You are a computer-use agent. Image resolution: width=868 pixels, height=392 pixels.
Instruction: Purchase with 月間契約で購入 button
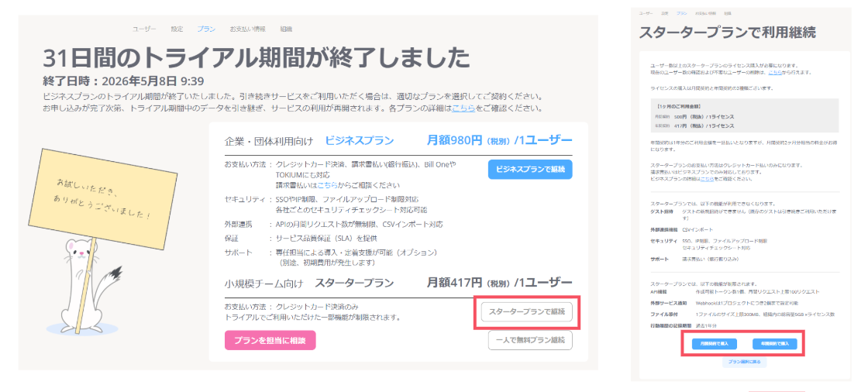pyautogui.click(x=714, y=343)
